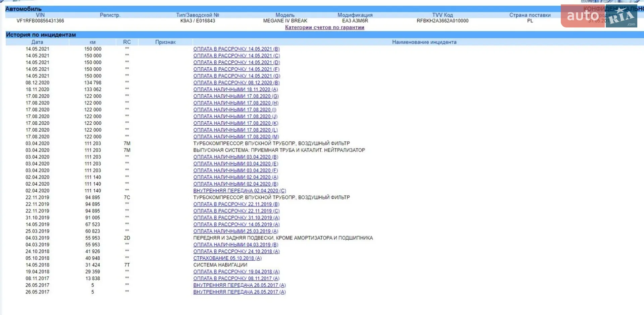Open the last ВНУТРЕННЯЯ ПЕРЕДАЧА 26.05.2017 (A) link
The width and height of the screenshot is (644, 315).
tap(239, 292)
